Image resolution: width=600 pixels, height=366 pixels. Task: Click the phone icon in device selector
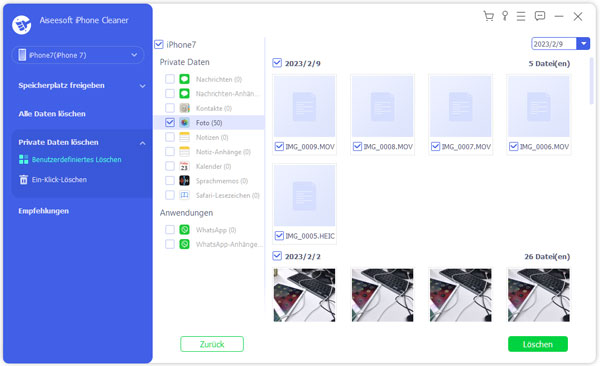(x=22, y=55)
